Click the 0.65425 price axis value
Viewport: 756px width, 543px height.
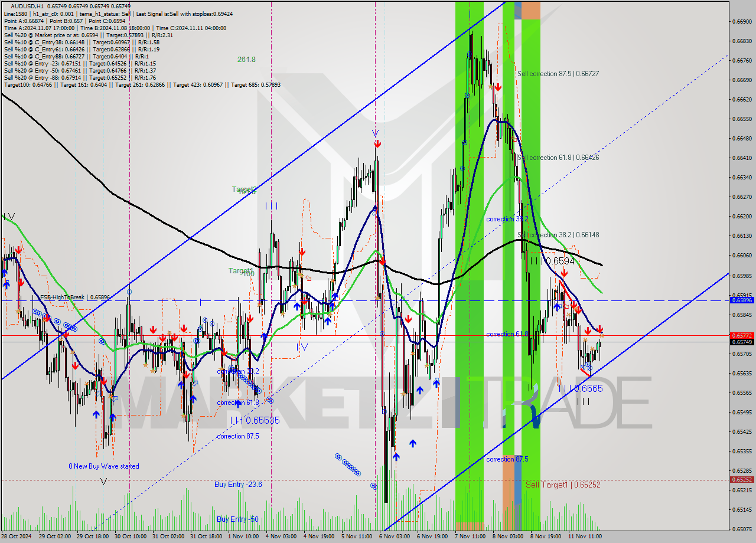tap(742, 432)
